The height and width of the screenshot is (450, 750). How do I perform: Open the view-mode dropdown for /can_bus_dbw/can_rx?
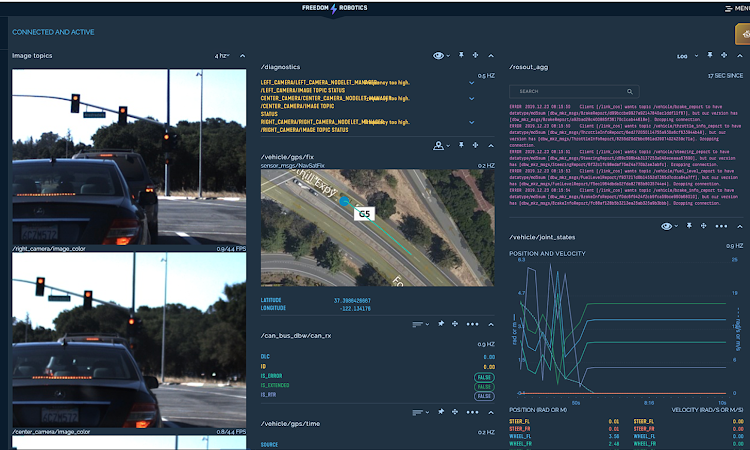click(x=420, y=324)
